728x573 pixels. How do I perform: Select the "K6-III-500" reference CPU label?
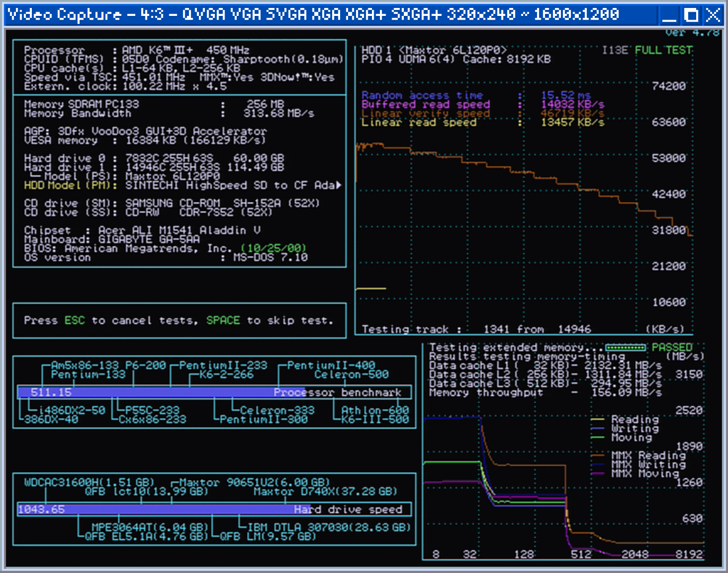(x=375, y=420)
